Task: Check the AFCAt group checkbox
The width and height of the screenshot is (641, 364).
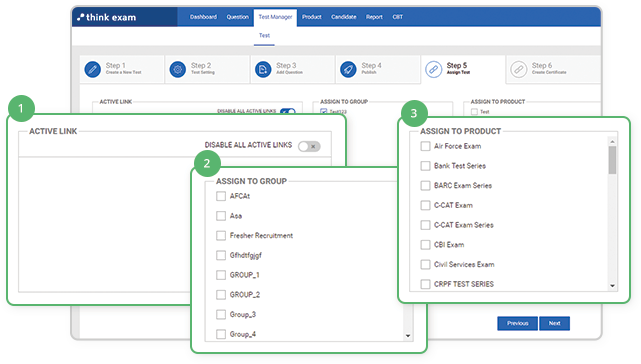Action: point(221,196)
